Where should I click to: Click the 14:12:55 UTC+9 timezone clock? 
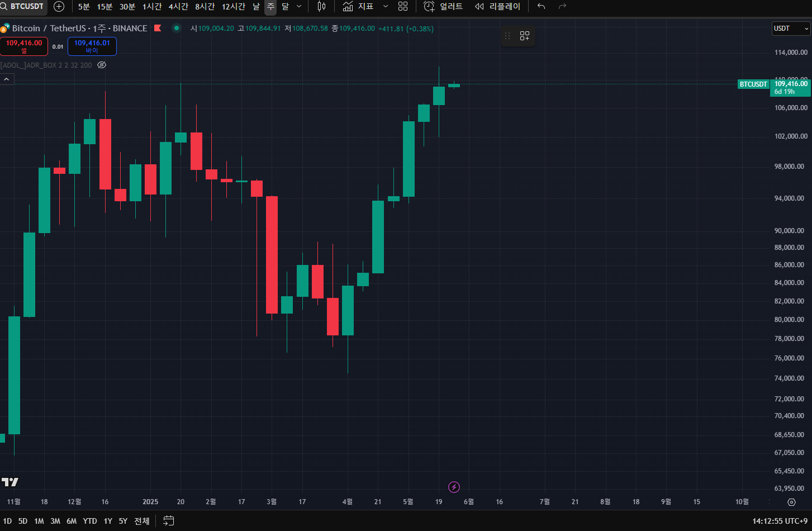[779, 521]
